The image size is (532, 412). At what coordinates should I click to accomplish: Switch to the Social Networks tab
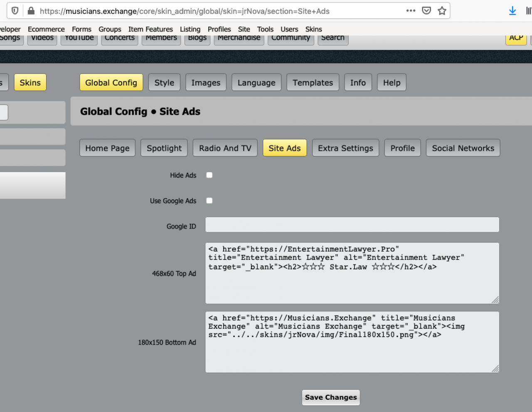[x=463, y=148]
